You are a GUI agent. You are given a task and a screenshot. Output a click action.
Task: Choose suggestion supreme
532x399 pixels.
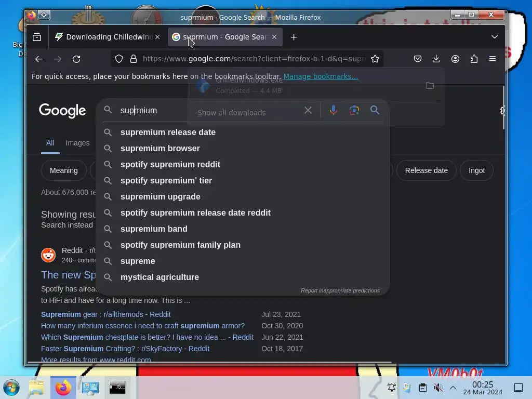pyautogui.click(x=243, y=261)
